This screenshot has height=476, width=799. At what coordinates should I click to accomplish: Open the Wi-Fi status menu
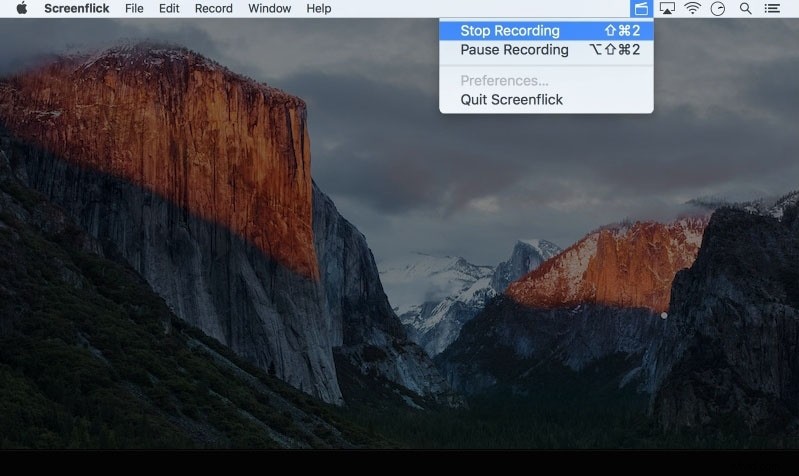pos(693,8)
